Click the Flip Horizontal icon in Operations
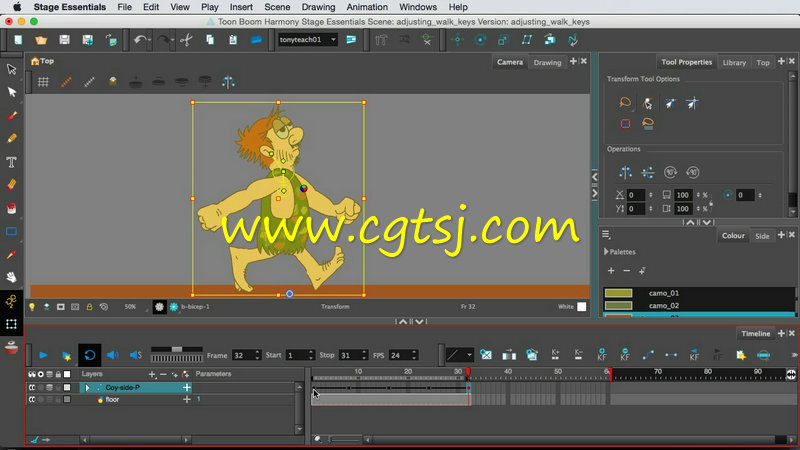 pyautogui.click(x=626, y=172)
